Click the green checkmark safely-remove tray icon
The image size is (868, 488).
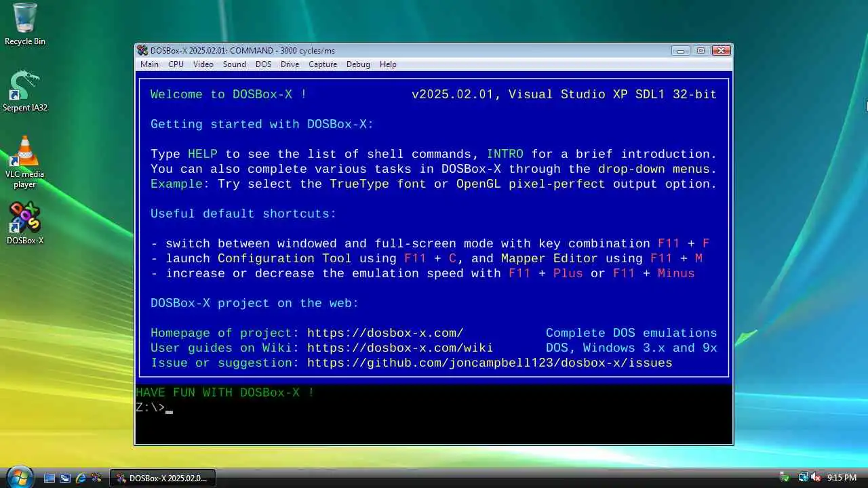(785, 478)
